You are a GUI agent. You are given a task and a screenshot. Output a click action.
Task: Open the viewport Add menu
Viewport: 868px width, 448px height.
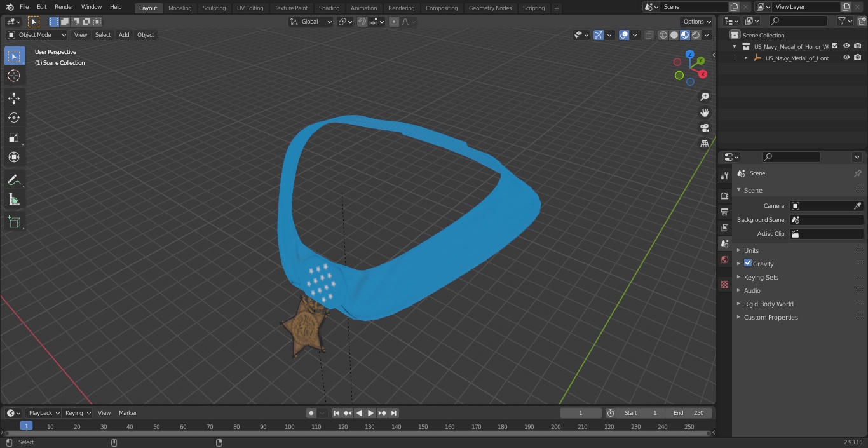click(123, 35)
